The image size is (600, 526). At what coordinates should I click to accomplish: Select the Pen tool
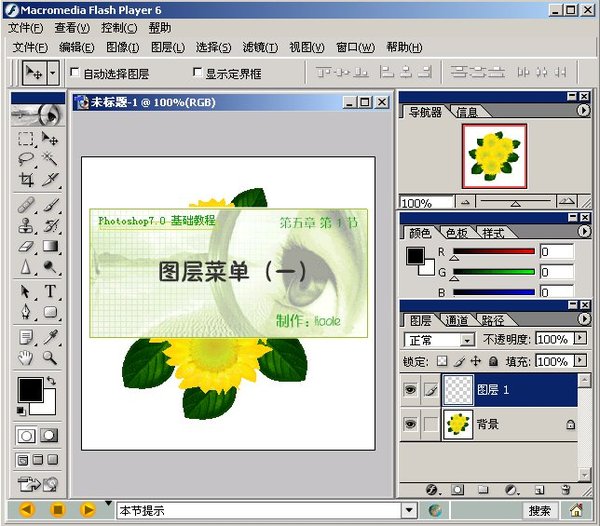(x=26, y=312)
